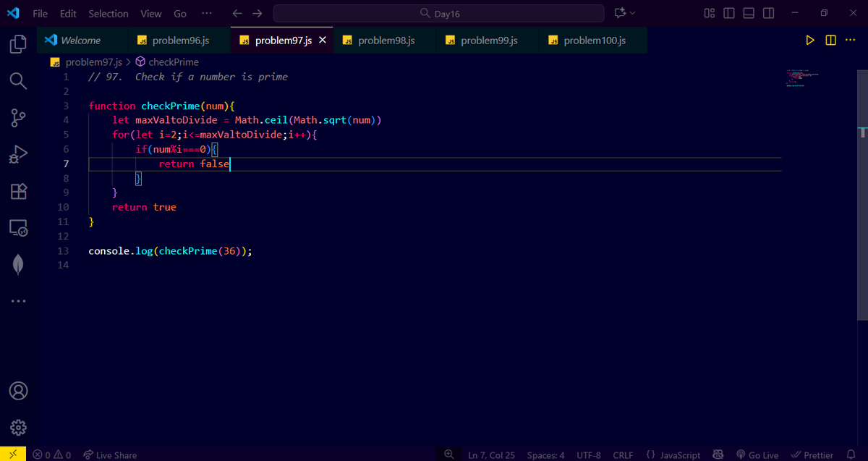The width and height of the screenshot is (868, 461).
Task: Open Prettier from the status bar
Action: pos(812,454)
